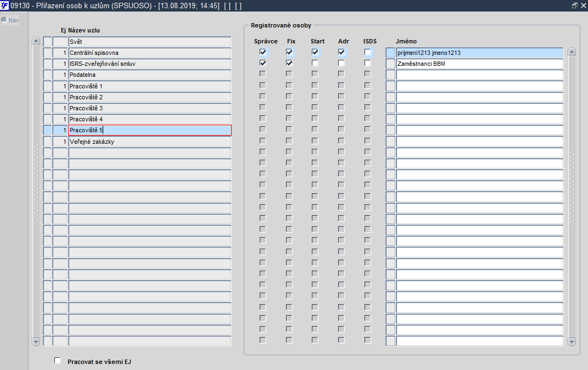The height and width of the screenshot is (370, 588).
Task: Select the 'Svět' node field
Action: pos(150,42)
